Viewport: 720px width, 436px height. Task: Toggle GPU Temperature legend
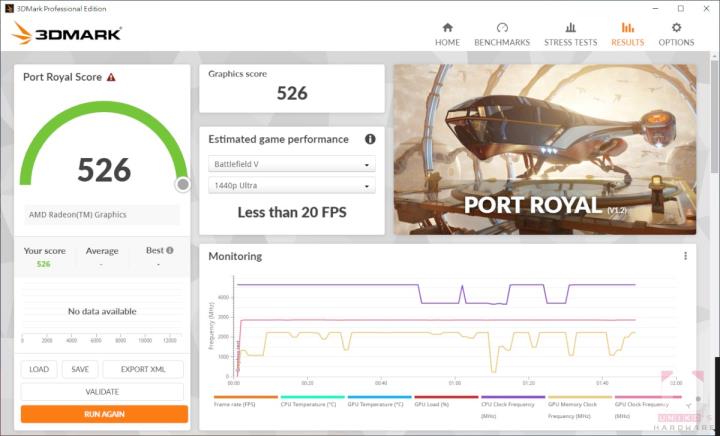coord(379,401)
